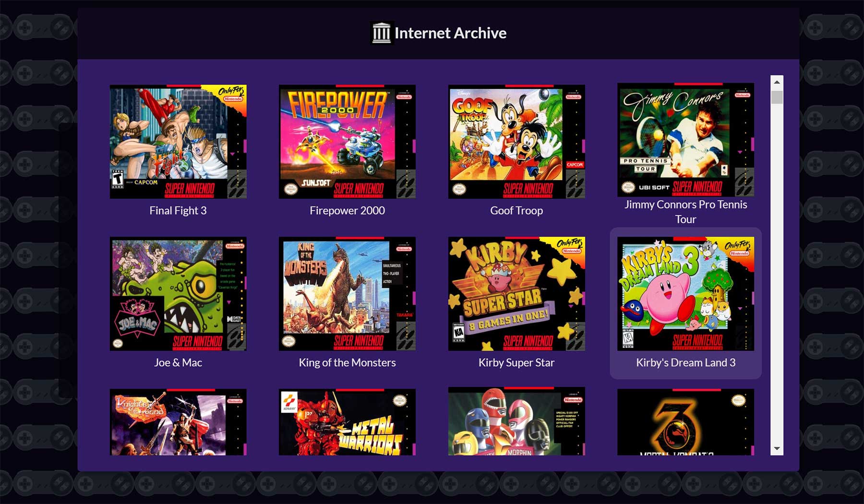
Task: Click the scrollbar up arrow
Action: pyautogui.click(x=777, y=82)
